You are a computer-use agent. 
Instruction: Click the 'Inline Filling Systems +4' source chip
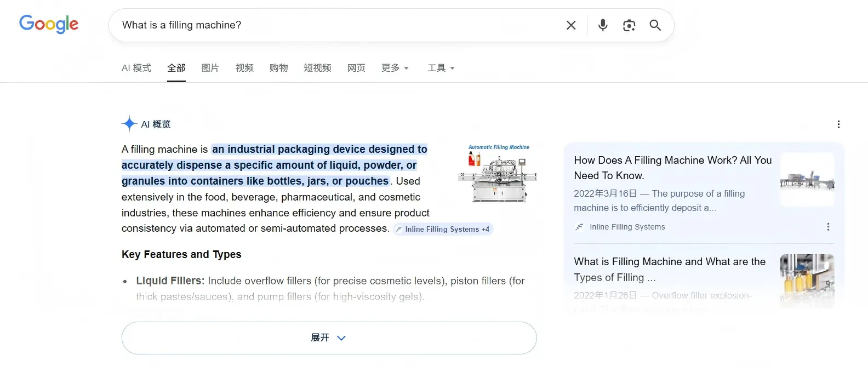[x=443, y=229]
